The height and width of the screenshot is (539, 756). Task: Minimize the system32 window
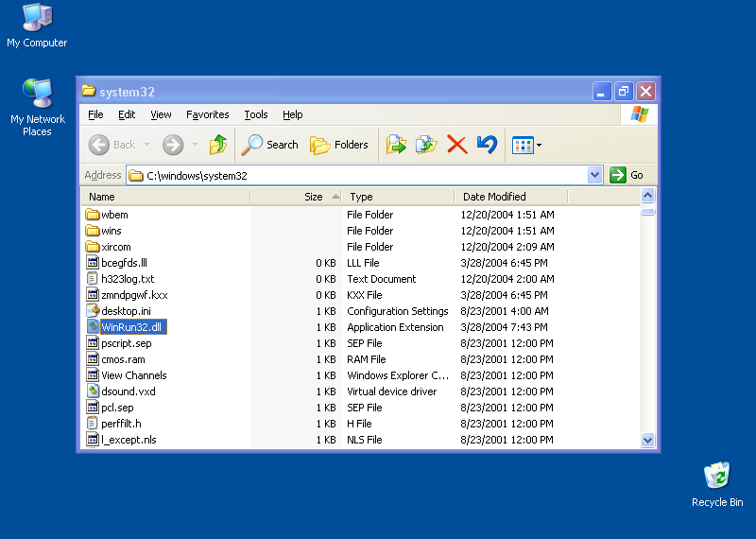[602, 91]
